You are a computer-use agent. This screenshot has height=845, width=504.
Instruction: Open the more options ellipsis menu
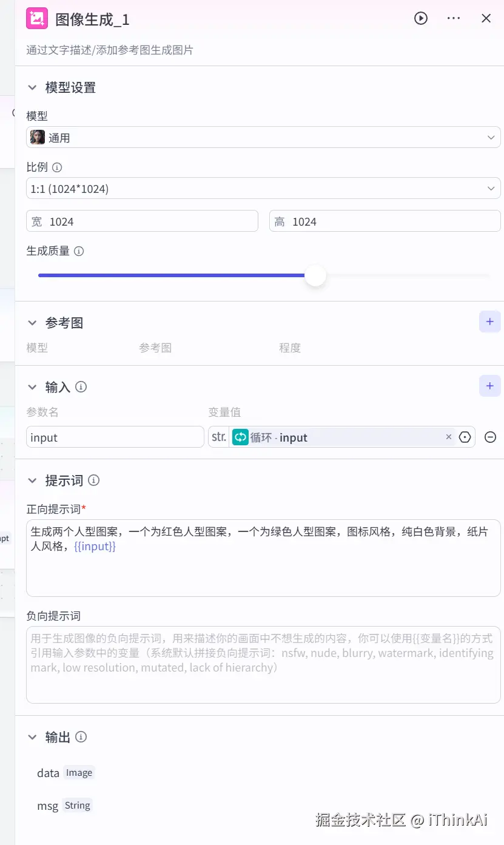453,18
